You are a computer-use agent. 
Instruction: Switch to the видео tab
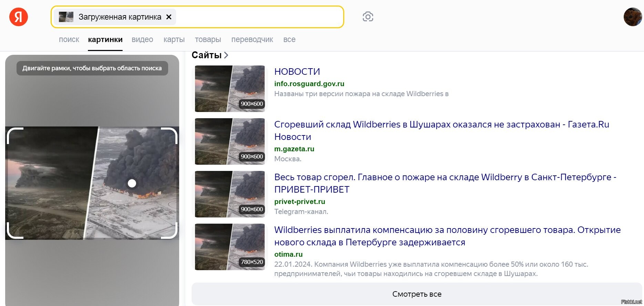(142, 40)
